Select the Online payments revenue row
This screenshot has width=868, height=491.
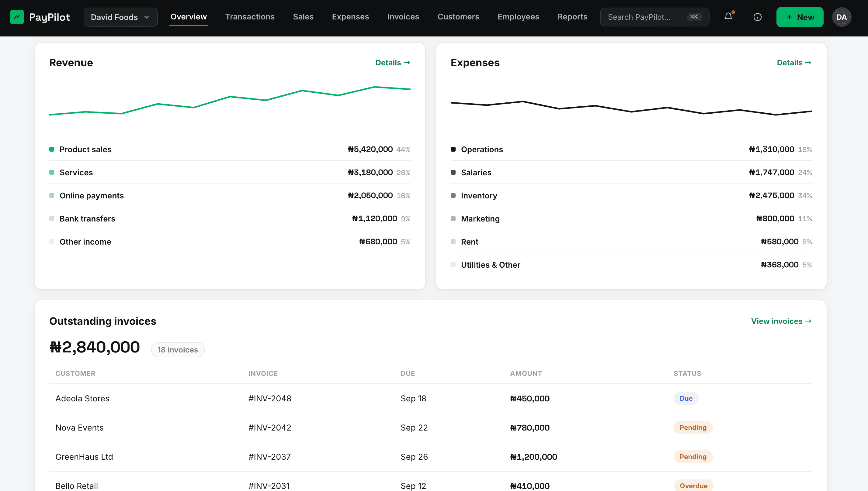click(230, 196)
